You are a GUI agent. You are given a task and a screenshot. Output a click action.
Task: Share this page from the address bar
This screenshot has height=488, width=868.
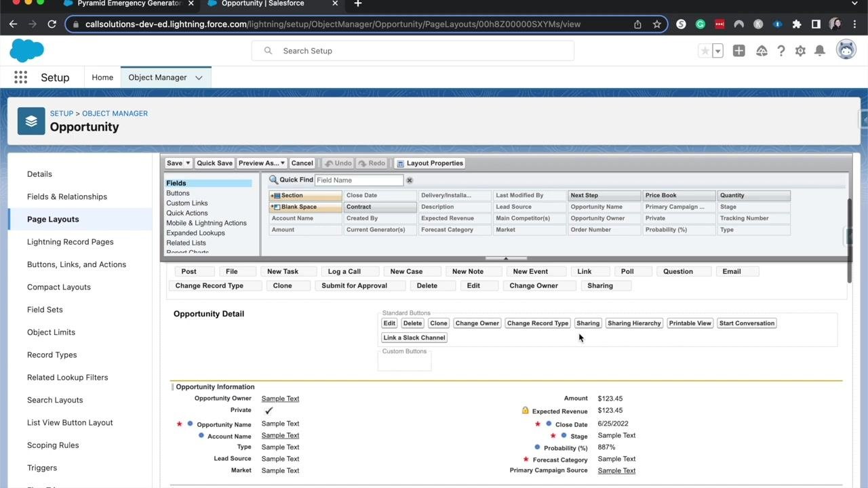637,24
